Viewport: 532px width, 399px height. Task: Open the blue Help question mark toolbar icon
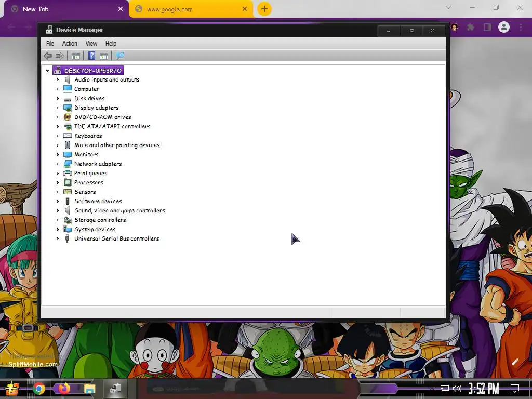(x=91, y=56)
